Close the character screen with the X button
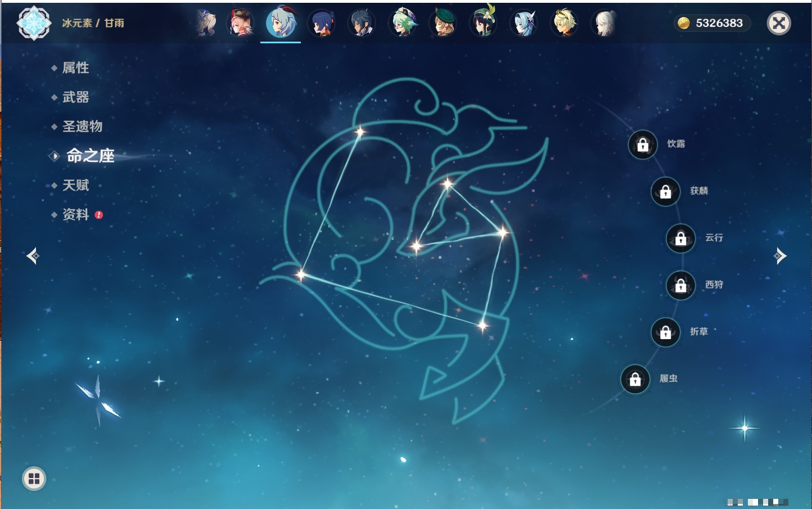This screenshot has height=509, width=812. click(779, 23)
